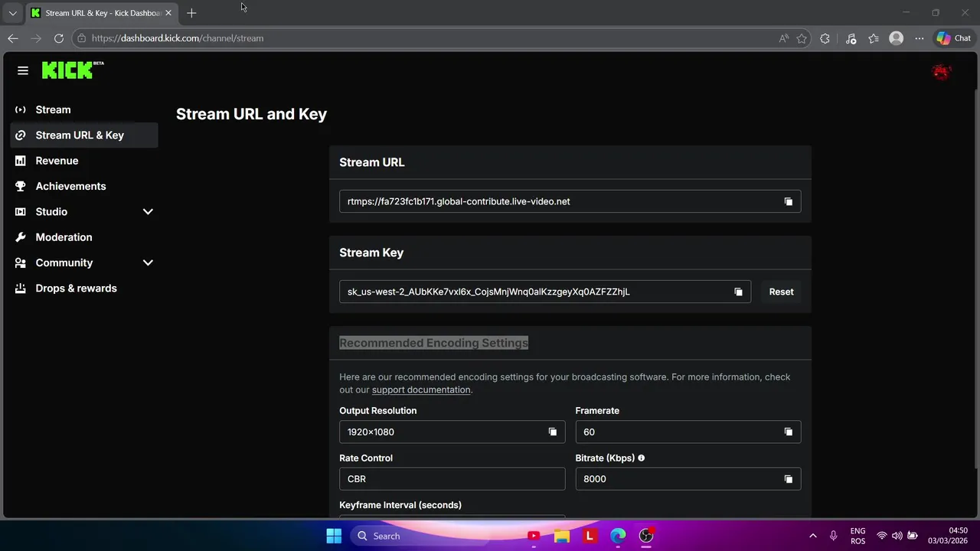Go back using browser back arrow

click(13, 38)
